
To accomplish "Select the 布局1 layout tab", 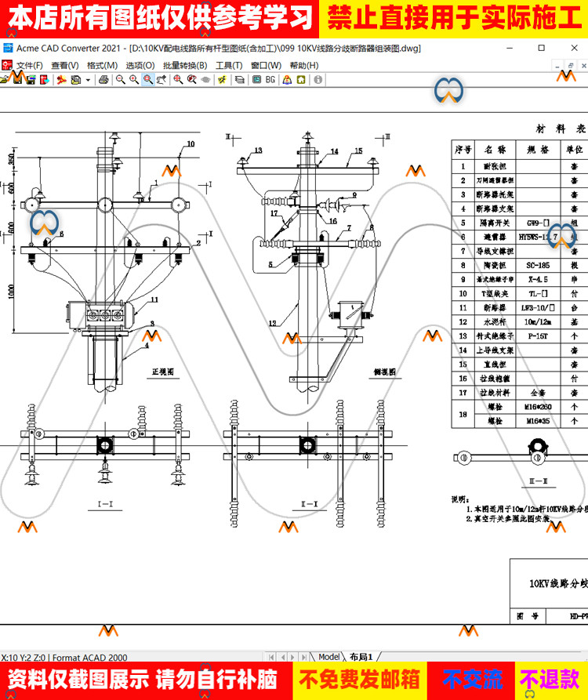I will point(361,657).
